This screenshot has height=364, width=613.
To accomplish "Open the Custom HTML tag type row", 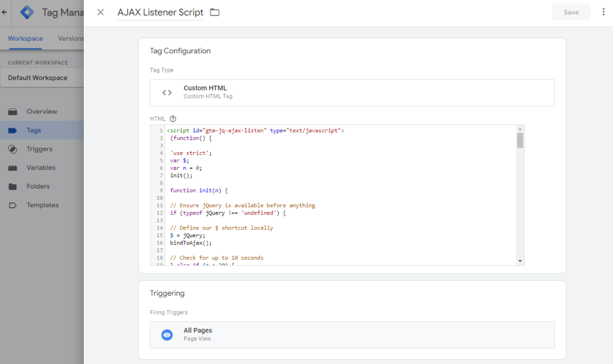I will [x=352, y=91].
